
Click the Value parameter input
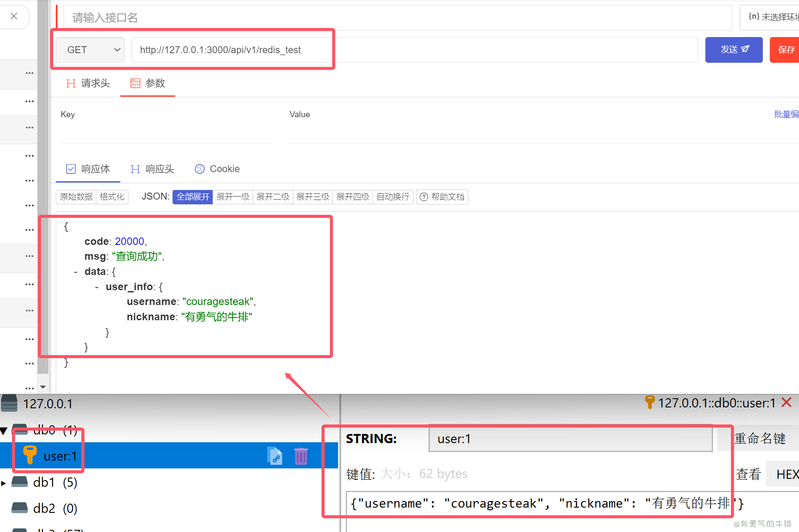[x=544, y=134]
